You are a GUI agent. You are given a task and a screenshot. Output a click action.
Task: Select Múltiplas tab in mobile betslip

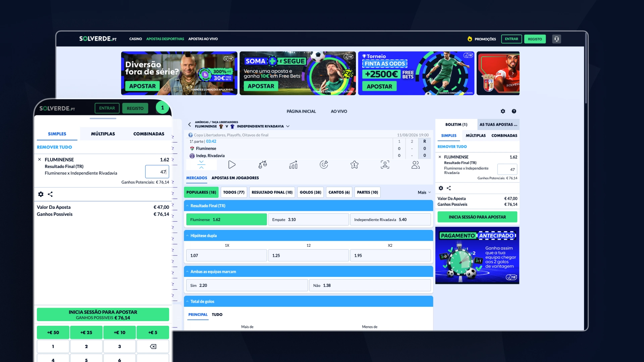103,134
